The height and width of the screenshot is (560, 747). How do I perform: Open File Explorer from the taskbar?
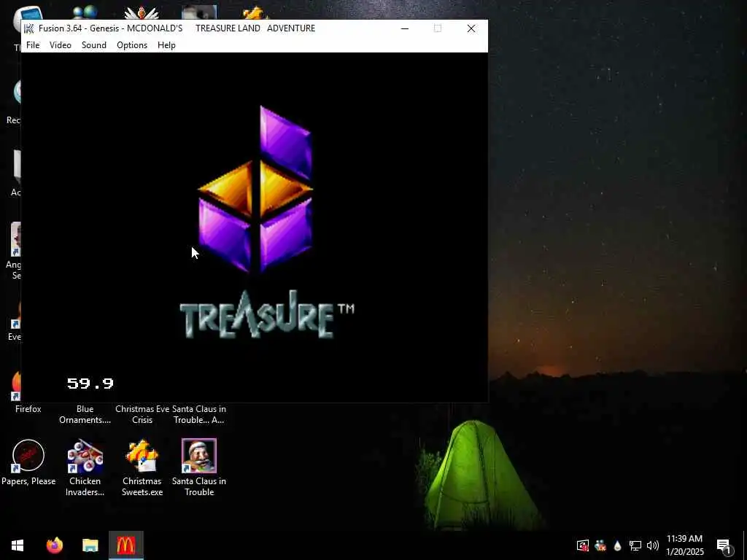pyautogui.click(x=90, y=545)
